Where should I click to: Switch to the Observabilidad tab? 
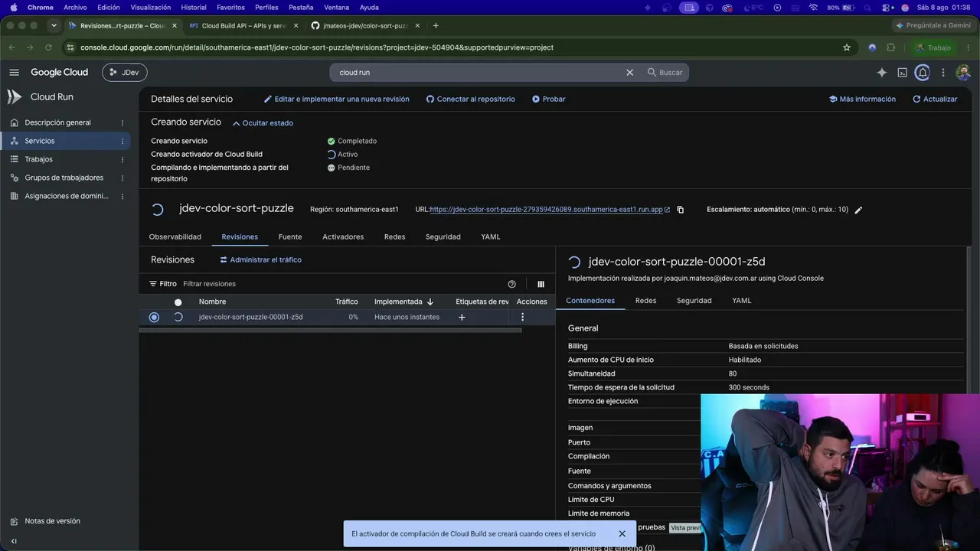[x=175, y=237]
